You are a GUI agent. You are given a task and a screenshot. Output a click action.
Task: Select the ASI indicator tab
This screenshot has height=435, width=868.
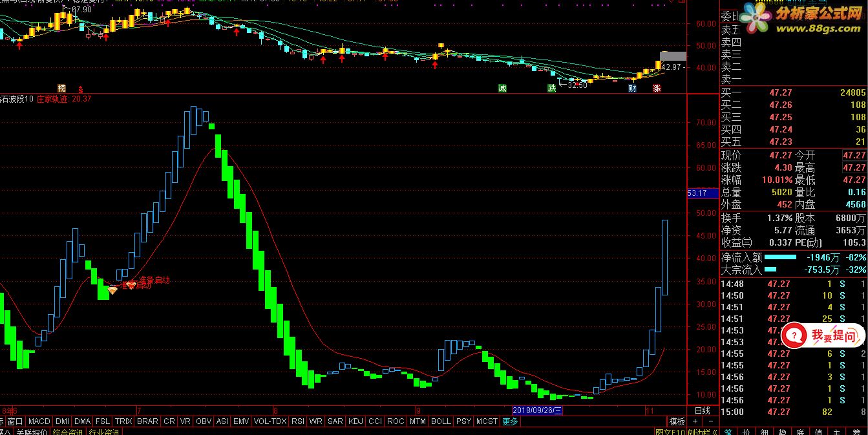point(222,421)
